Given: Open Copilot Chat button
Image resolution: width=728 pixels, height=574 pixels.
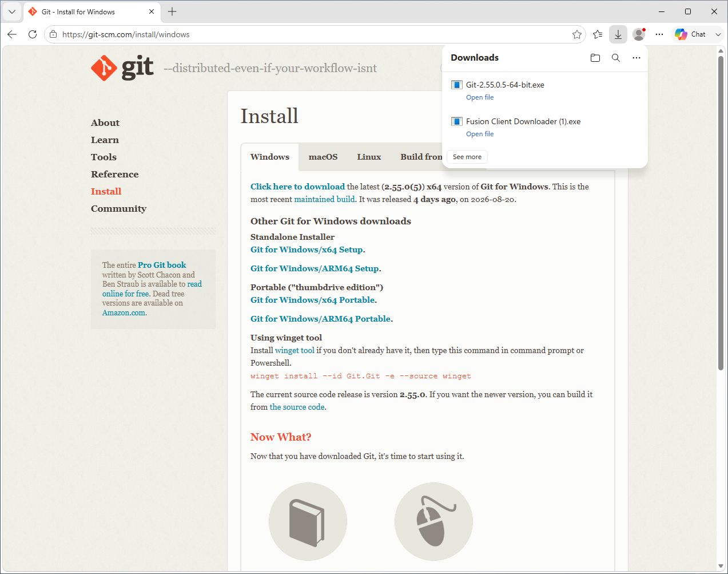Looking at the screenshot, I should [x=690, y=34].
